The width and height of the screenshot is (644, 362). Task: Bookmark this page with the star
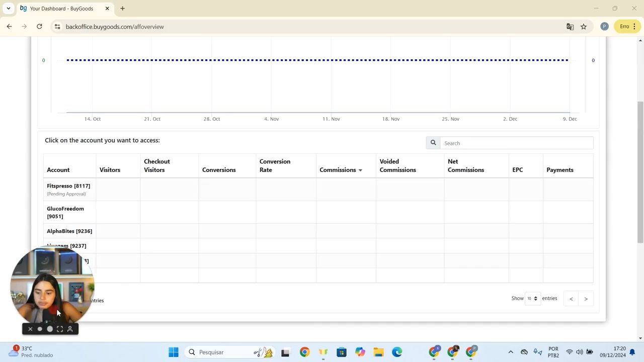[584, 27]
